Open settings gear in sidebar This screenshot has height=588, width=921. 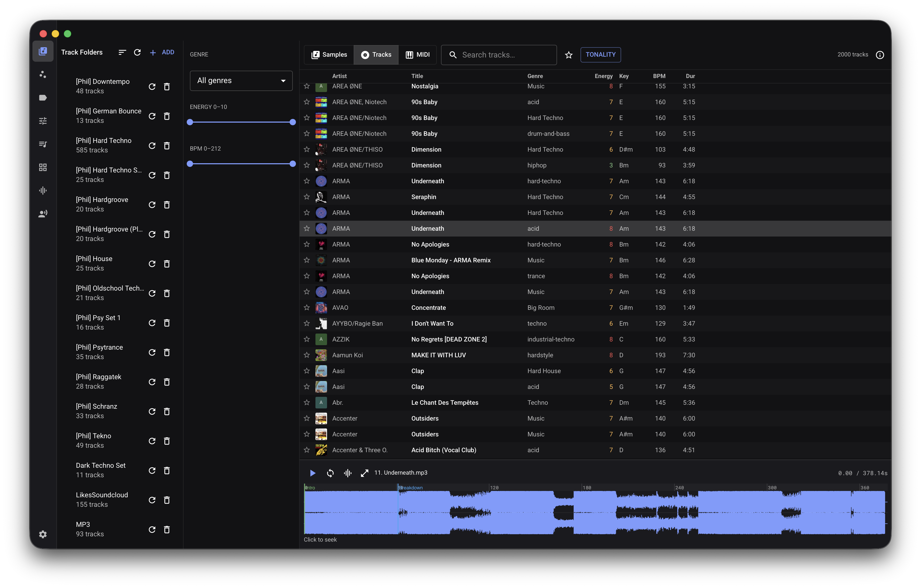[43, 534]
